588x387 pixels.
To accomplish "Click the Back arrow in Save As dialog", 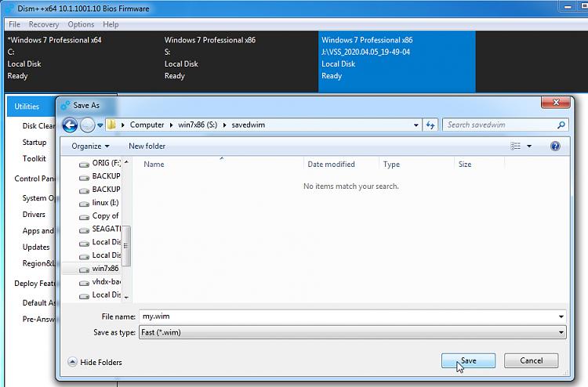I will click(70, 125).
